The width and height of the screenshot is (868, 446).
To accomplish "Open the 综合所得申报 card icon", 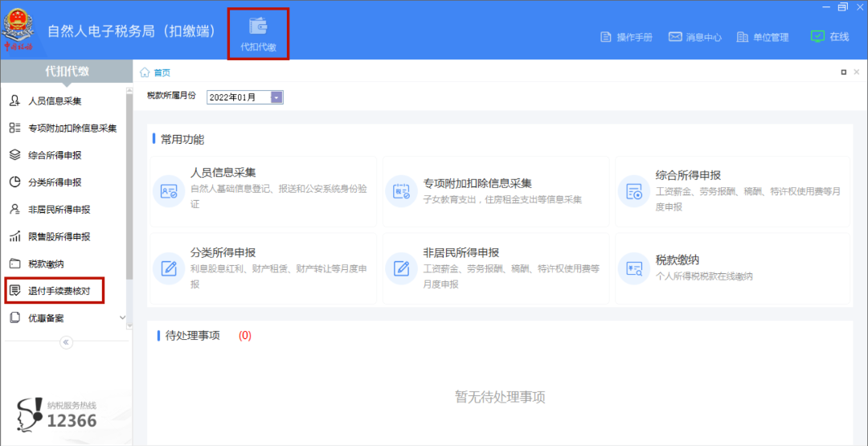I will click(x=633, y=191).
